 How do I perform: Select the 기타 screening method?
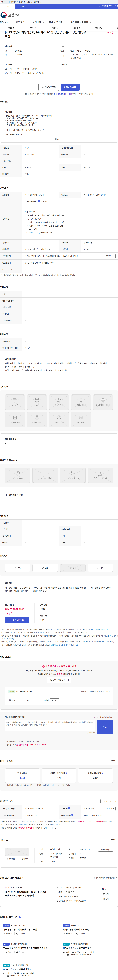(x=100, y=568)
